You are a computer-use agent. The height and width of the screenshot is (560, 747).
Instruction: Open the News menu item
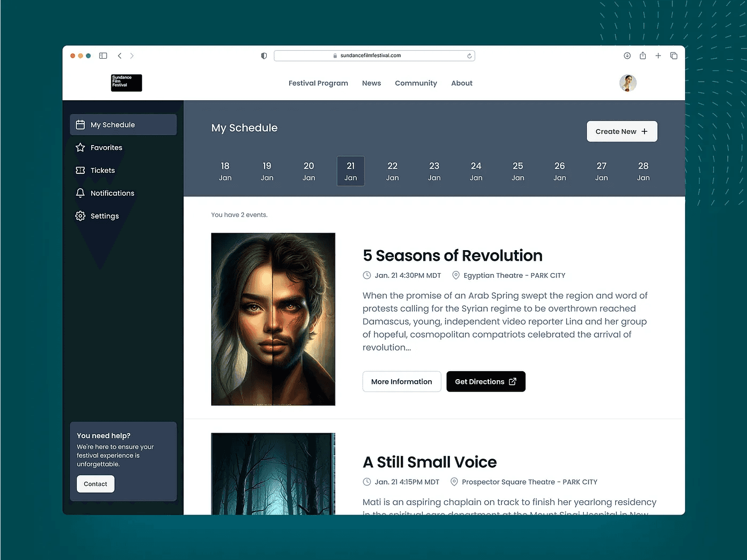pyautogui.click(x=371, y=83)
